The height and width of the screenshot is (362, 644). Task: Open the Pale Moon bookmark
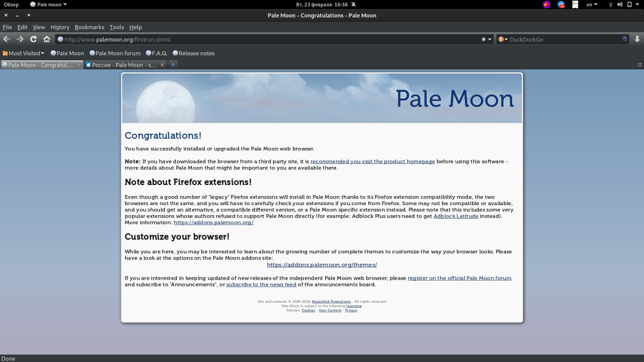coord(67,53)
